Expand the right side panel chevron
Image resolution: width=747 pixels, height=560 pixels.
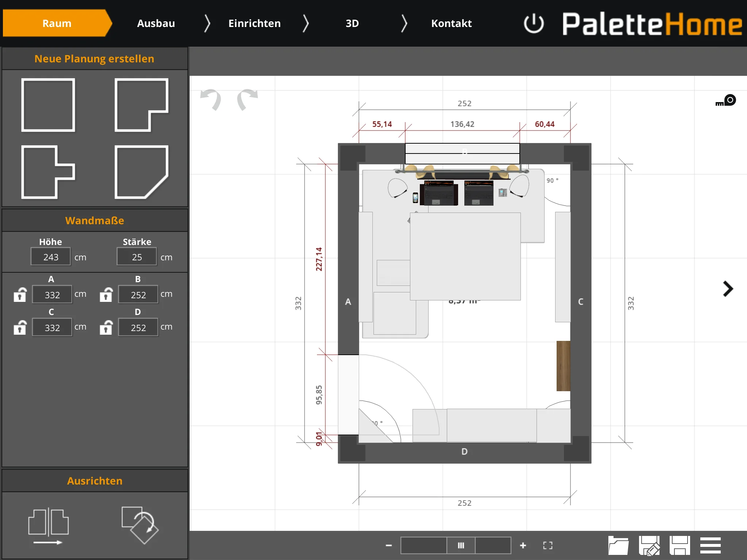(728, 289)
